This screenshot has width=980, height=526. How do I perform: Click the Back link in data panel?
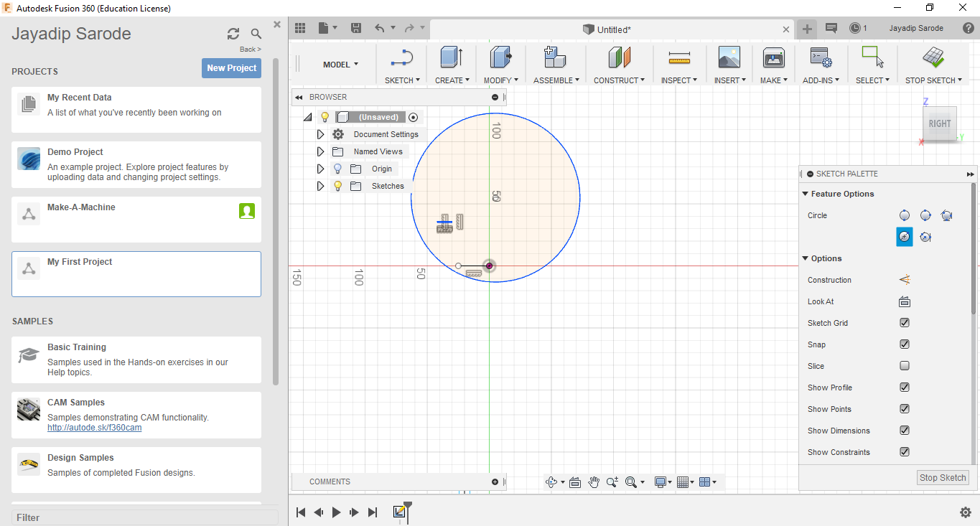[251, 50]
